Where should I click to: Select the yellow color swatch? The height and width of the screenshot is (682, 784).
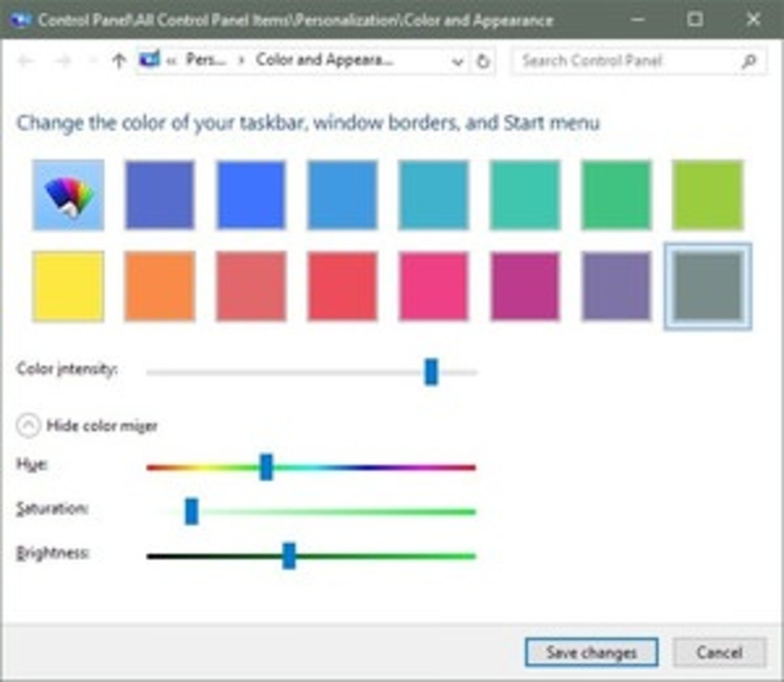(68, 286)
